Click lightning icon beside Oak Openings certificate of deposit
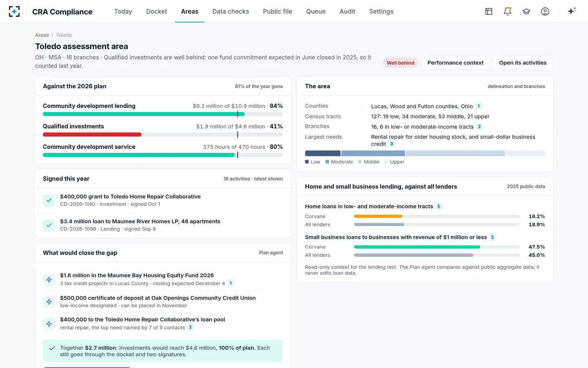Viewport: 588px width, 368px height. coord(49,302)
